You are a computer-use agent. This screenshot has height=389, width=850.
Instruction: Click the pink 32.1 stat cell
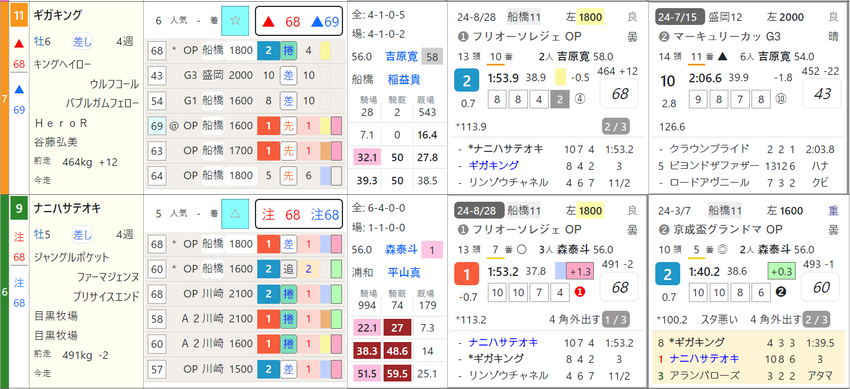[x=368, y=157]
